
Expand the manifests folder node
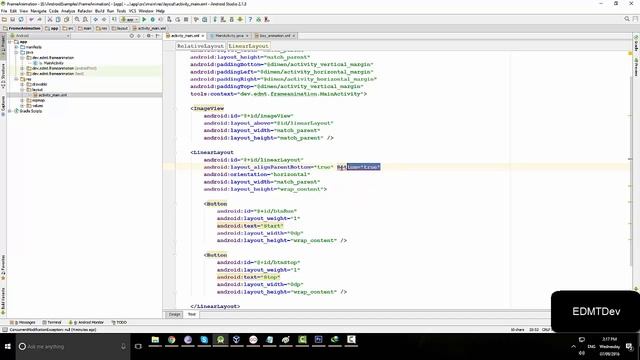tap(16, 47)
